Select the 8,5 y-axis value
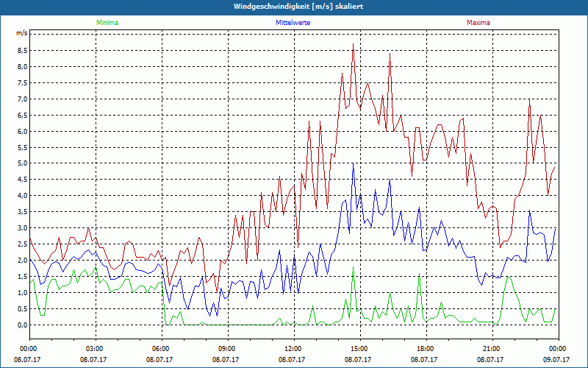Viewport: 588px width, 368px height. (23, 51)
